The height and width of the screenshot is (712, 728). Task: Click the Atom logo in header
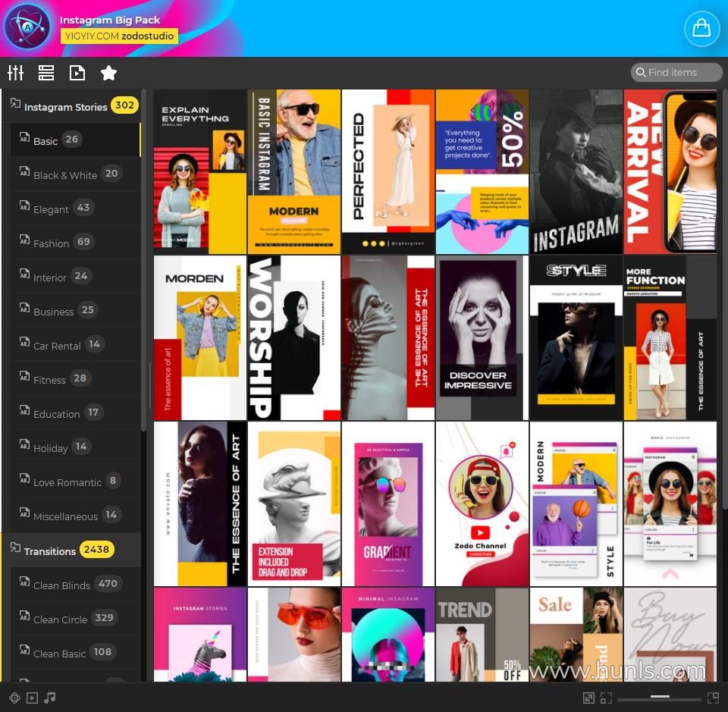click(x=27, y=27)
